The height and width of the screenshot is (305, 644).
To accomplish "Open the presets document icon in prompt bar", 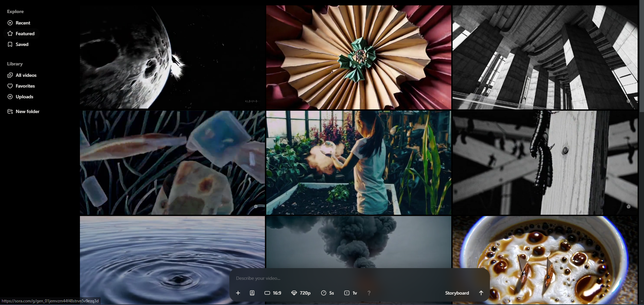I will [252, 293].
